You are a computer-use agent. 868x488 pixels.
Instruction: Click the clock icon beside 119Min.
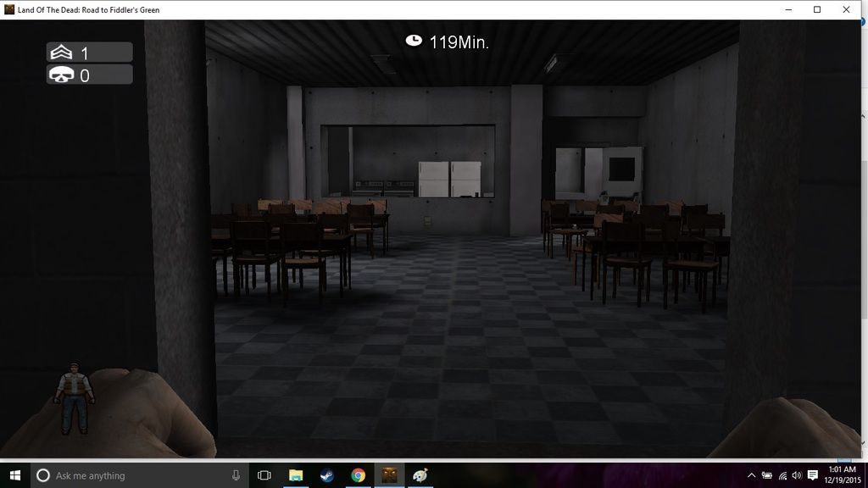coord(414,41)
